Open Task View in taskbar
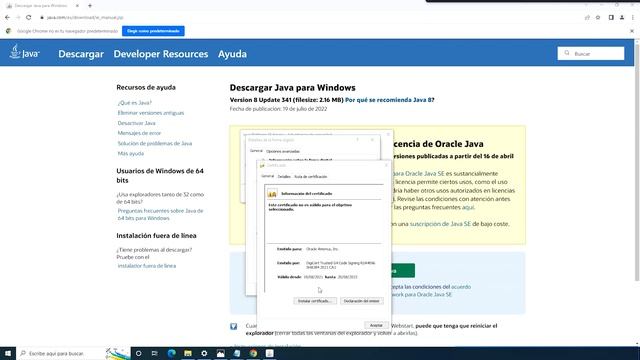 [x=155, y=353]
